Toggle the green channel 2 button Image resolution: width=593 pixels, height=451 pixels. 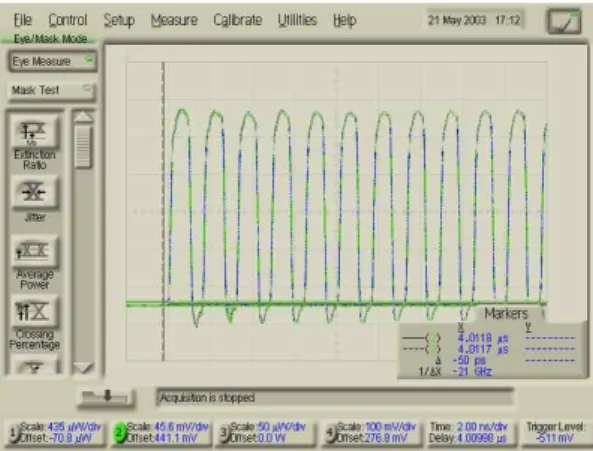119,433
